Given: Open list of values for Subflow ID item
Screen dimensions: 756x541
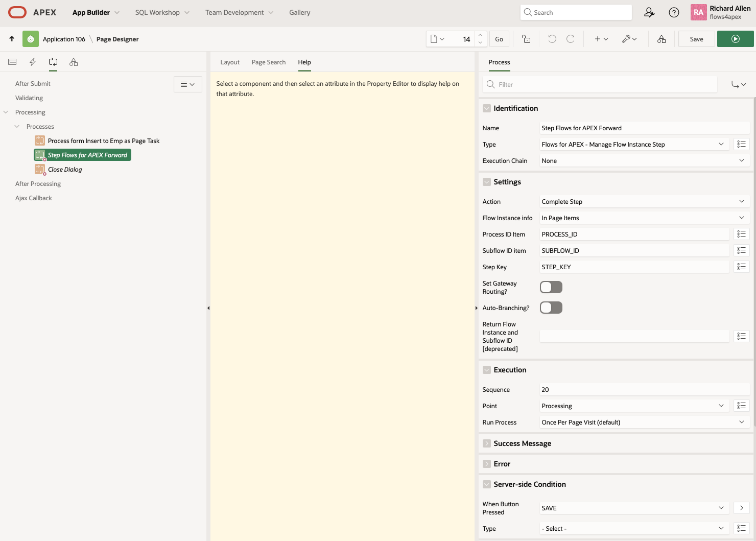Looking at the screenshot, I should pyautogui.click(x=742, y=250).
